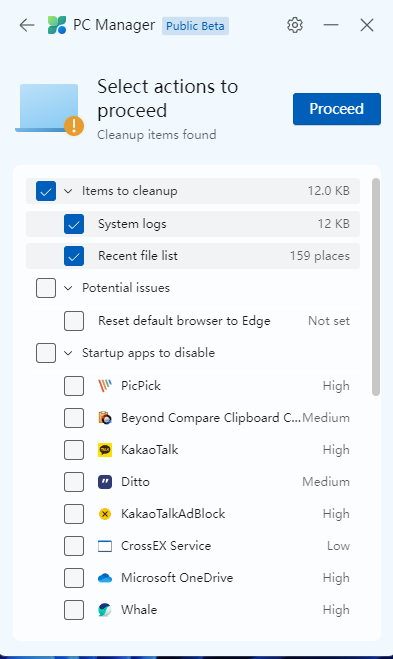Click the Medium impact label for Ditto
The height and width of the screenshot is (659, 393).
point(326,482)
